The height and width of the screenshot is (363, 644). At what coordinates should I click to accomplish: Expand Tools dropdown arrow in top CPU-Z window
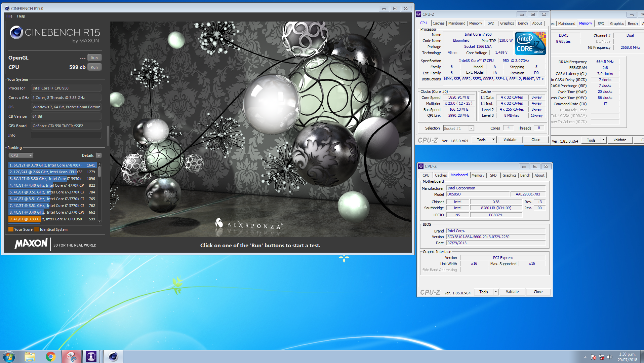(x=494, y=140)
